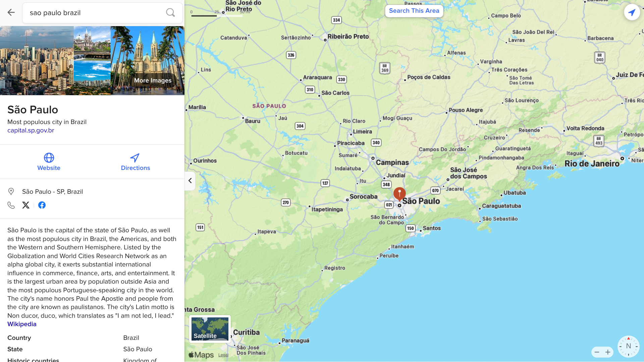
Task: Click the compass north indicator
Action: 628,346
